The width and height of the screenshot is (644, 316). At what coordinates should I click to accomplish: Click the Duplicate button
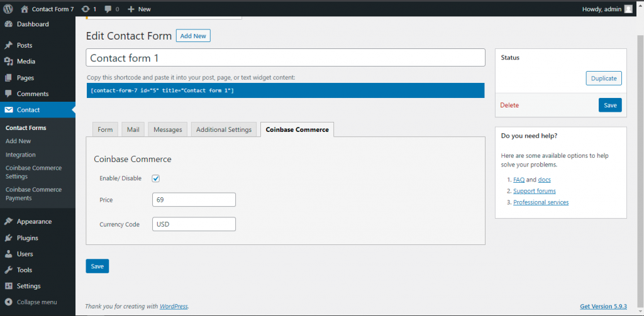pyautogui.click(x=604, y=79)
